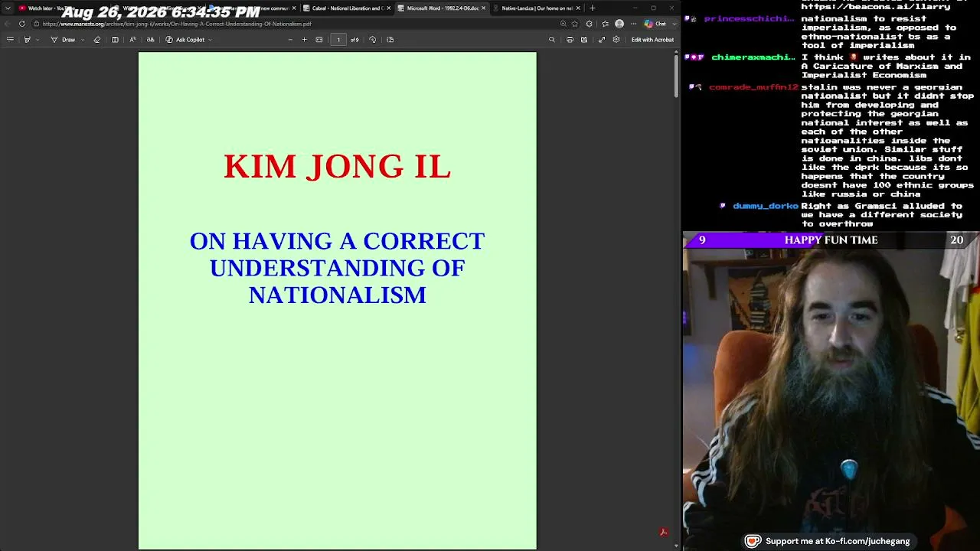Screen dimensions: 980x551
Task: Zoom out of the PDF page
Action: [290, 40]
